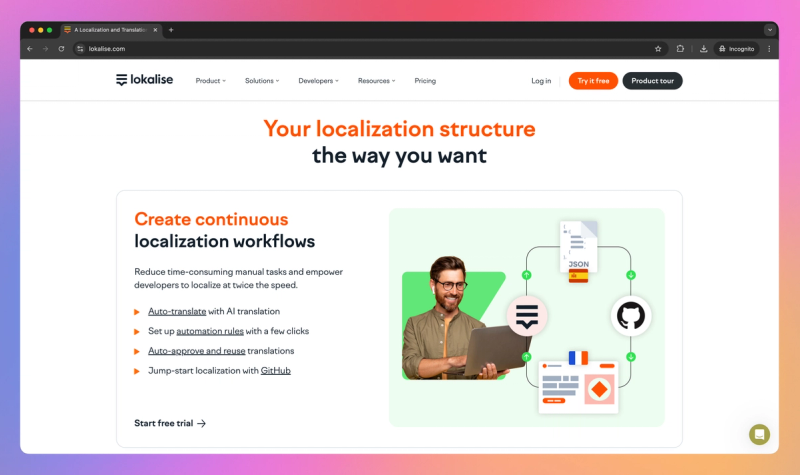Select the Lokalise browser tab
Screen dimensions: 800x475
(x=111, y=30)
